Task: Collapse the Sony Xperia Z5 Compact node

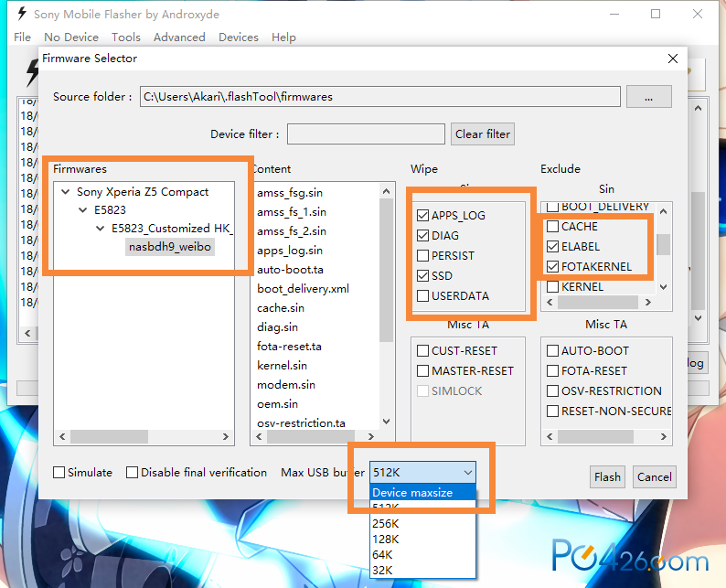Action: click(x=66, y=191)
